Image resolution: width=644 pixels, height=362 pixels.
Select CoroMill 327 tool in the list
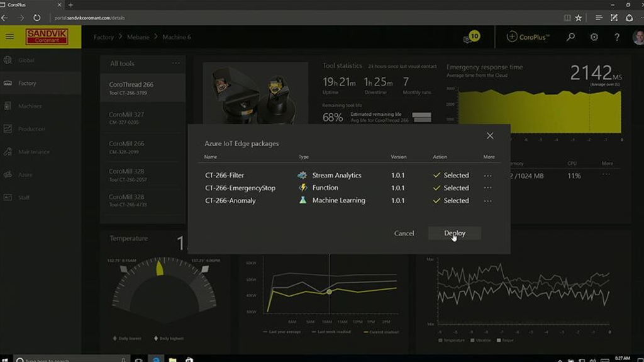143,118
